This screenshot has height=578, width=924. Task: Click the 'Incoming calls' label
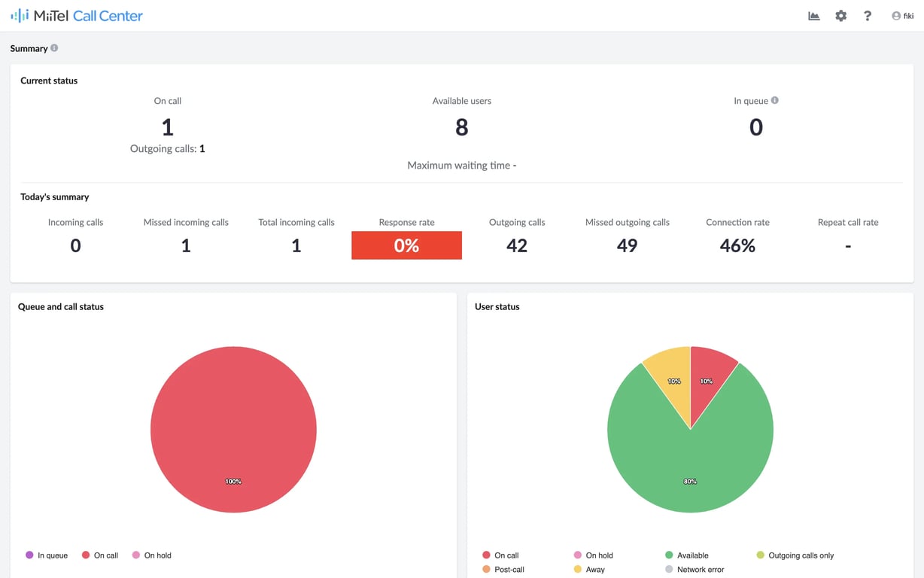coord(75,222)
